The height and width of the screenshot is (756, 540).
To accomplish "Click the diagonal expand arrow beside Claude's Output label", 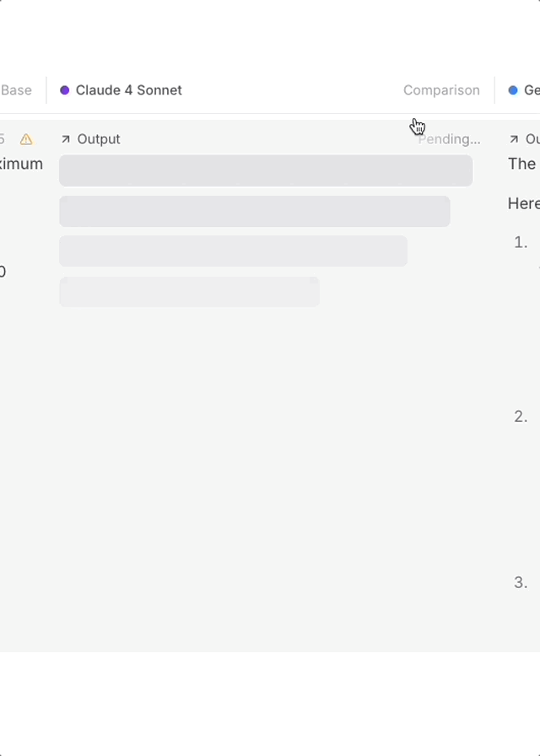I will coord(67,139).
